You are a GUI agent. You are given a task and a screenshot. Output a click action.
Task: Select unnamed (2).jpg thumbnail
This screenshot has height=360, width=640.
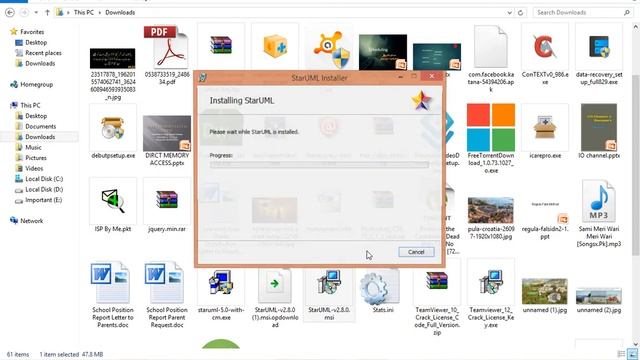pos(599,296)
